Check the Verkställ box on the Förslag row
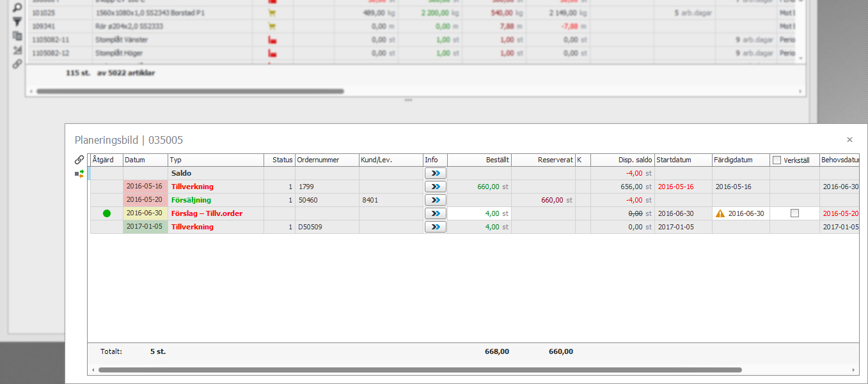The width and height of the screenshot is (868, 384). pos(794,213)
